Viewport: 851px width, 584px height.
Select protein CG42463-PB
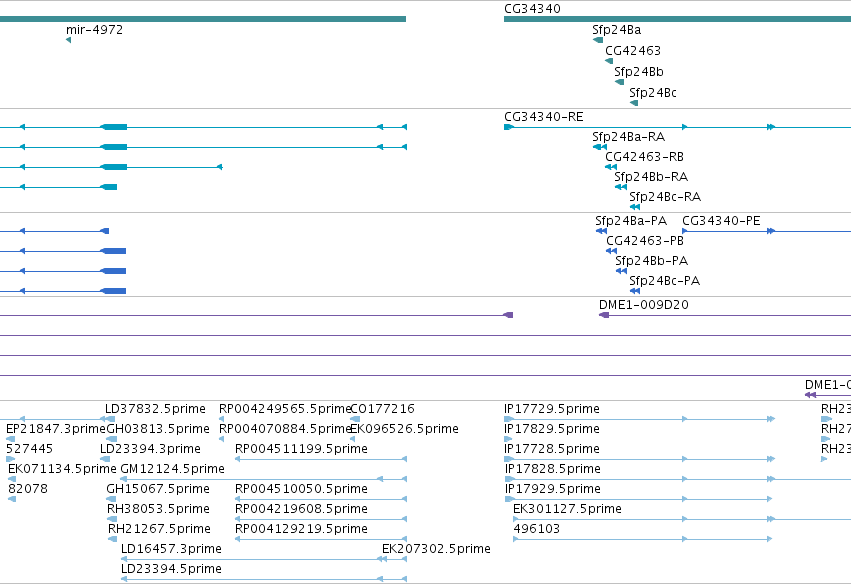(x=645, y=241)
